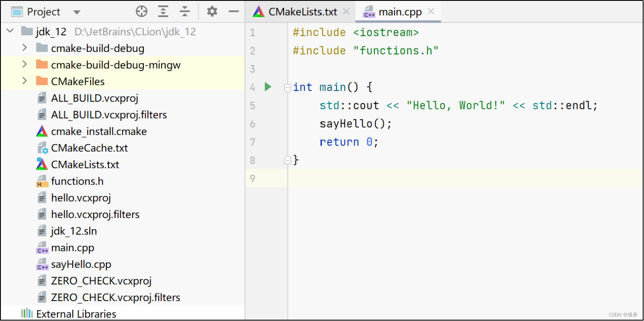The image size is (644, 321).
Task: Click CMakeLists.txt icon in project tree
Action: (x=42, y=164)
